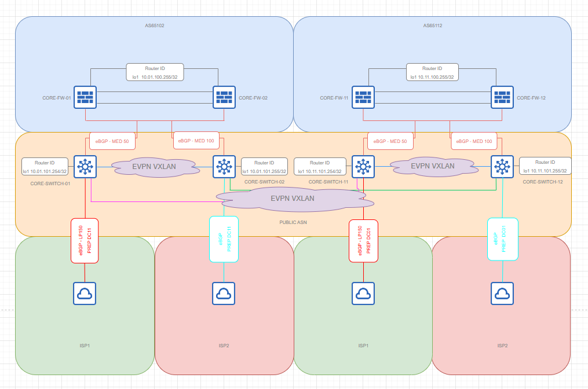Image resolution: width=588 pixels, height=389 pixels.
Task: Click the CORE-FW-12 firewall icon
Action: click(502, 98)
